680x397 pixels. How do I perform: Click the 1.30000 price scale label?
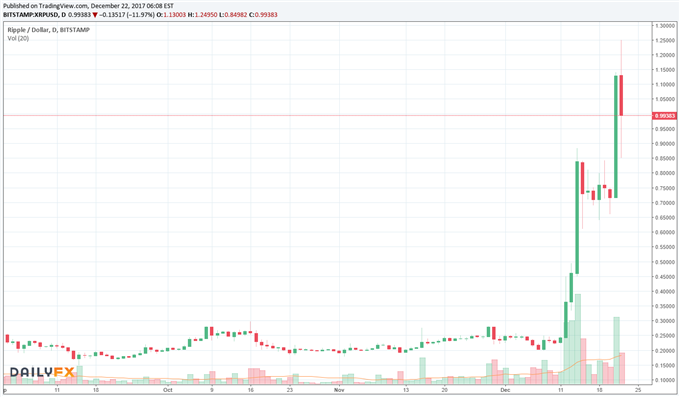[665, 26]
